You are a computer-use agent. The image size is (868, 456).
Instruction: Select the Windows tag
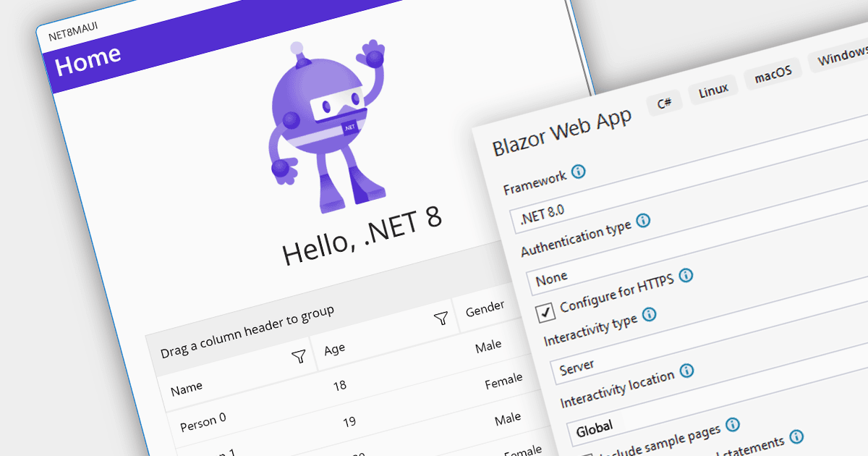click(839, 56)
